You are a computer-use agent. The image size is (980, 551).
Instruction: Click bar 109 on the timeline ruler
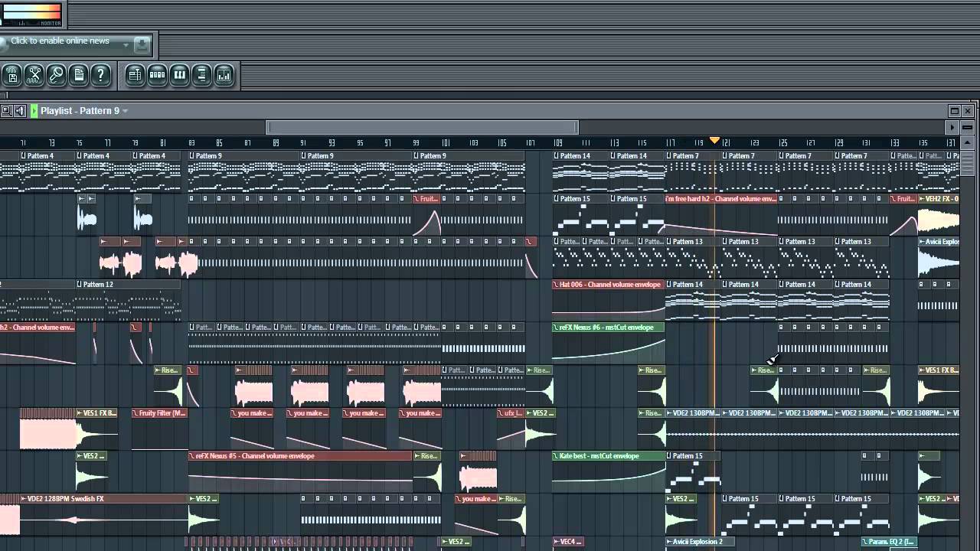click(558, 143)
